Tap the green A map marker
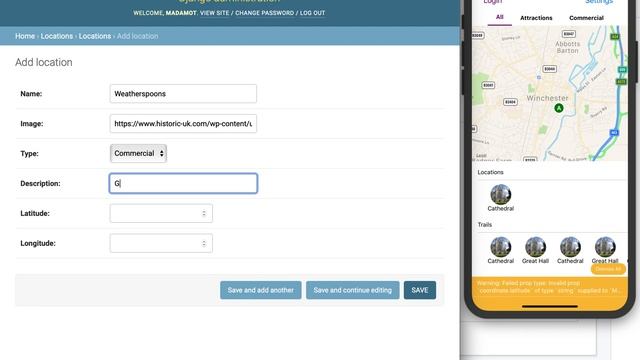 tap(559, 108)
